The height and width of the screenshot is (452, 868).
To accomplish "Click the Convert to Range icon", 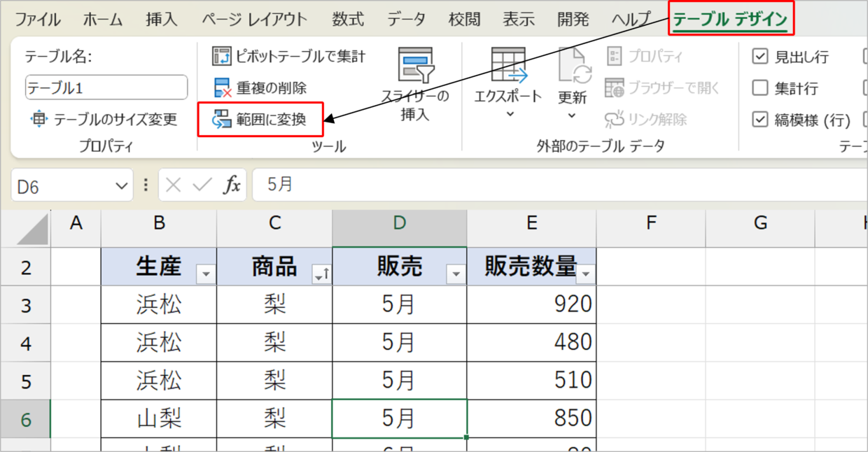I will [221, 120].
